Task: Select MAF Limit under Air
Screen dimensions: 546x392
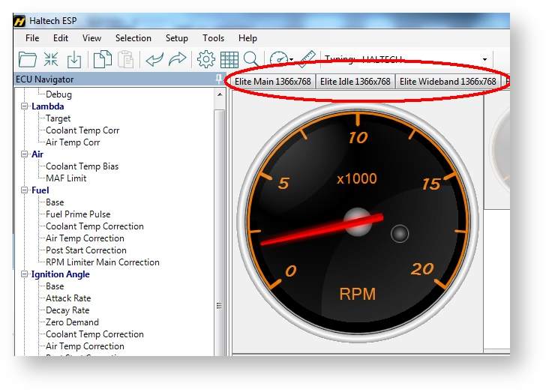Action: pos(66,178)
